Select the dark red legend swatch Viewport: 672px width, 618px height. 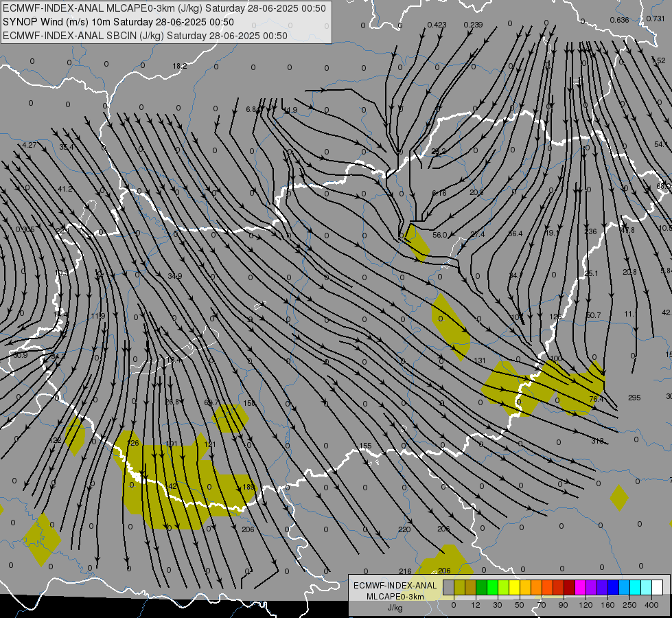pos(570,587)
